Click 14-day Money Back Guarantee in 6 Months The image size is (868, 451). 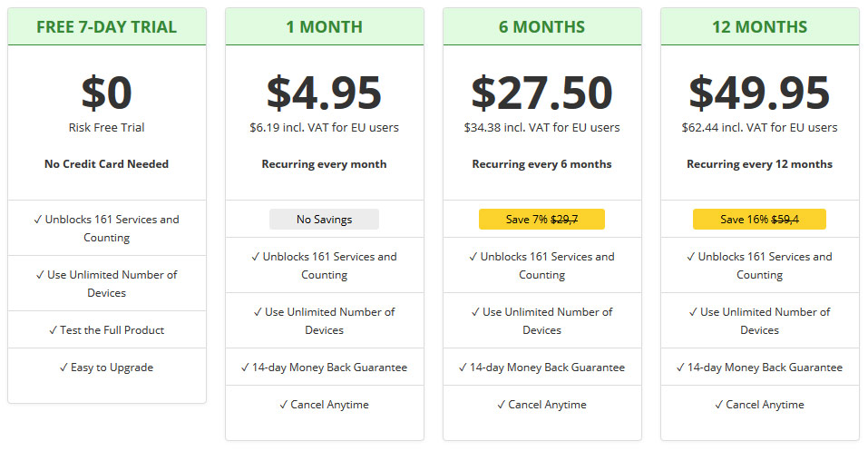(x=542, y=367)
